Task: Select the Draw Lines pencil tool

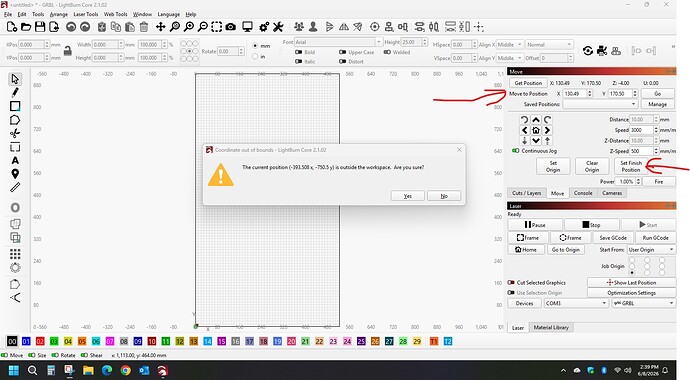Action: 15,92
